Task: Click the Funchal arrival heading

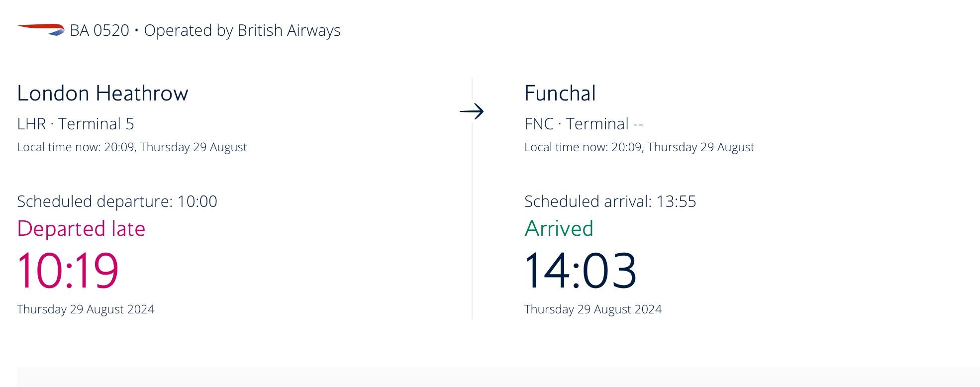Action: pos(560,94)
